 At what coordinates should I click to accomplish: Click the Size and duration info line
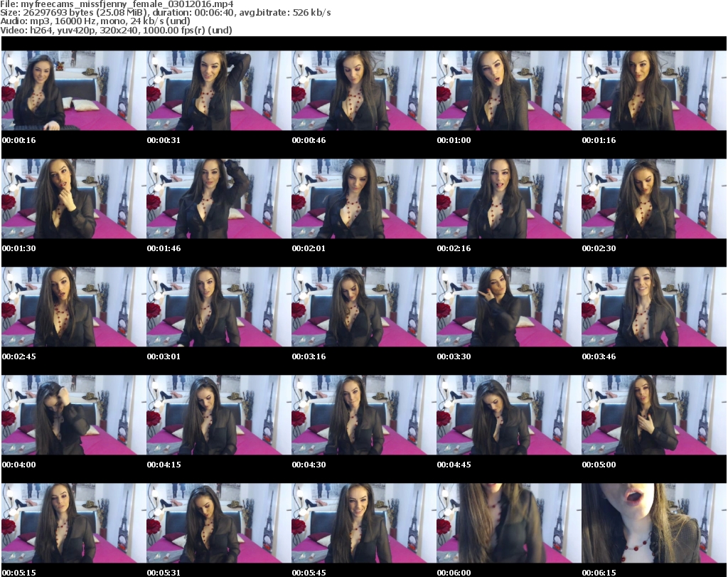pos(165,13)
